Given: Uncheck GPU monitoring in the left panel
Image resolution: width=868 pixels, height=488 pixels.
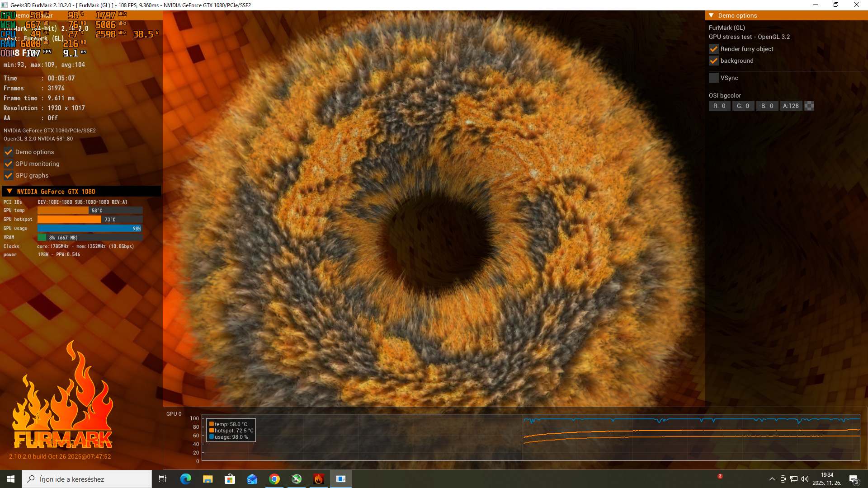Looking at the screenshot, I should pos(9,164).
